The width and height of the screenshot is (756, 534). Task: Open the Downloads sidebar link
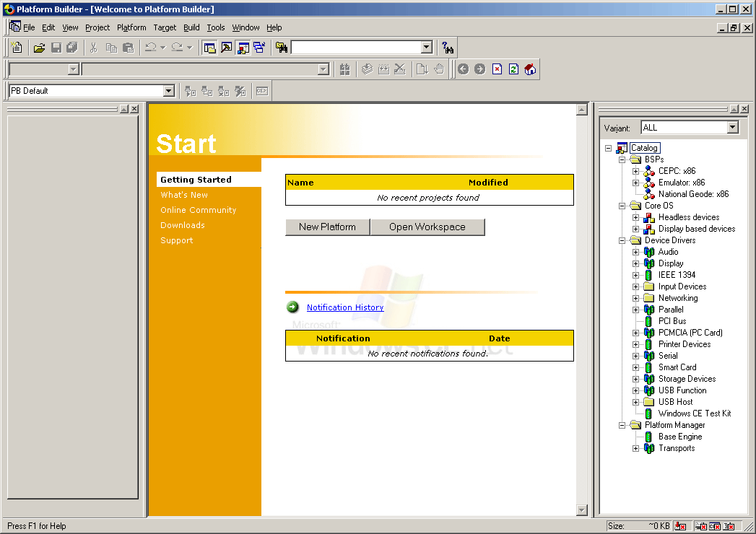[x=183, y=225]
